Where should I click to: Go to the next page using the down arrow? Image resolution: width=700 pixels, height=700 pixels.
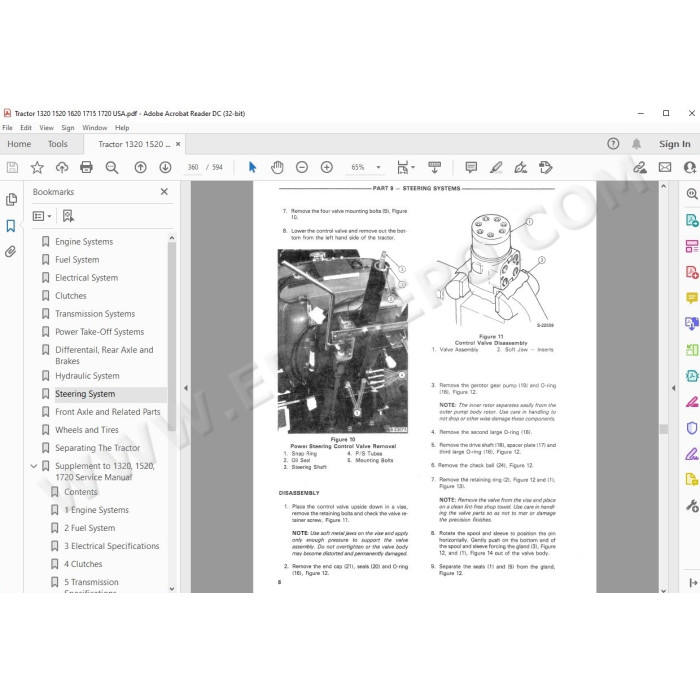165,167
